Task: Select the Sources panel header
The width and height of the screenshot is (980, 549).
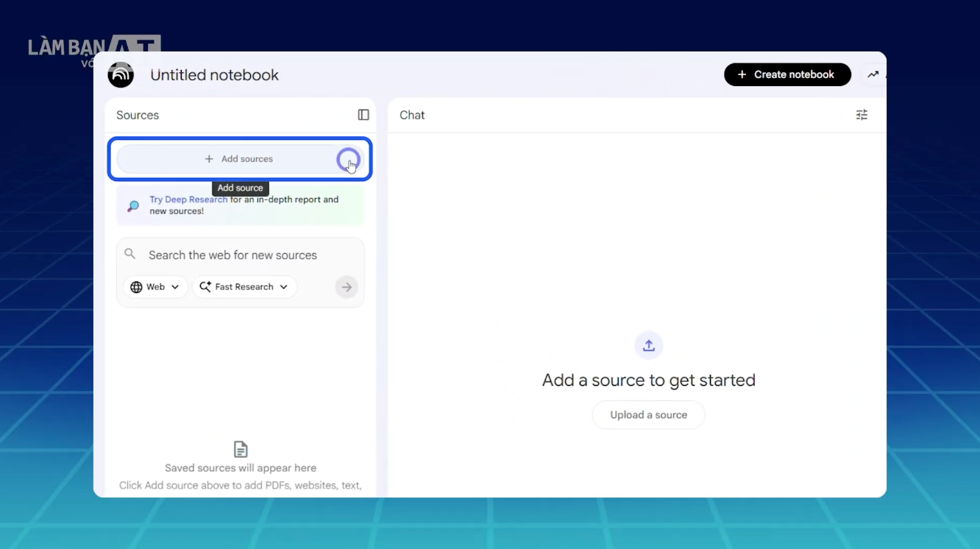Action: click(x=138, y=115)
